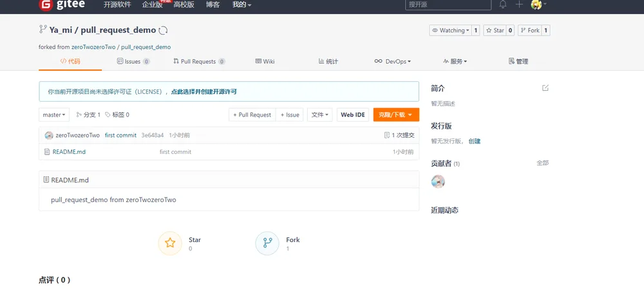Open the master branch dropdown
The width and height of the screenshot is (644, 289).
point(54,115)
